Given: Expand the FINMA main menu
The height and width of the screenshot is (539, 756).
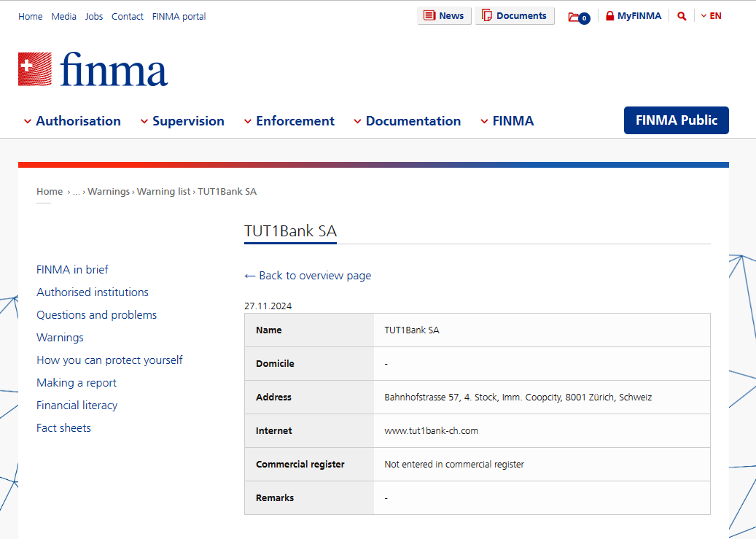Looking at the screenshot, I should (x=507, y=120).
